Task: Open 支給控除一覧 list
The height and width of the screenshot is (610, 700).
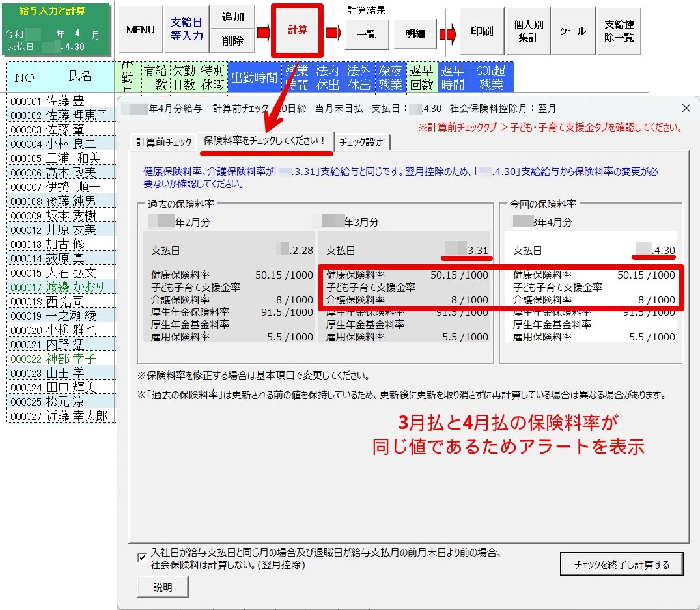Action: [x=619, y=31]
